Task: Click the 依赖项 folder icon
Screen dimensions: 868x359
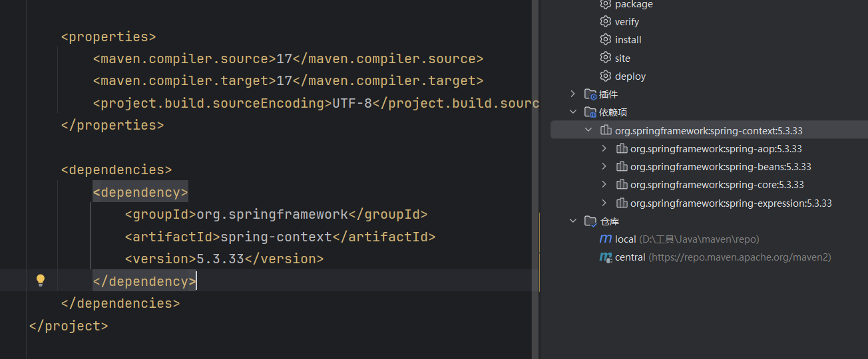Action: pos(590,112)
